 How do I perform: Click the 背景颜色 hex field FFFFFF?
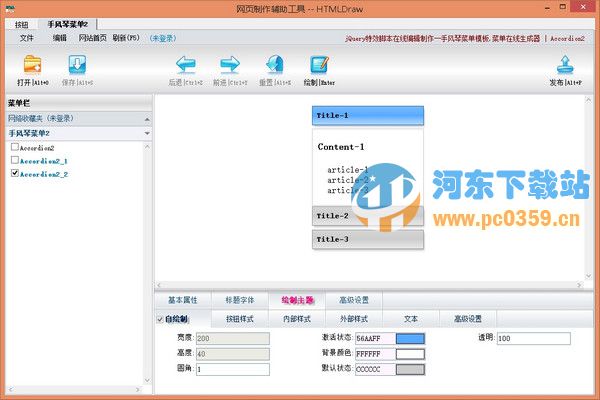pyautogui.click(x=375, y=354)
